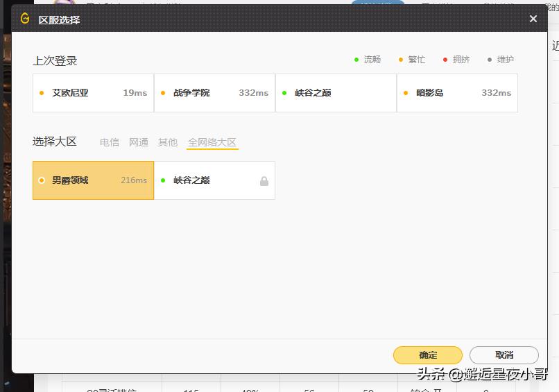Switch to the 网通 tab
The image size is (559, 392).
pos(139,142)
